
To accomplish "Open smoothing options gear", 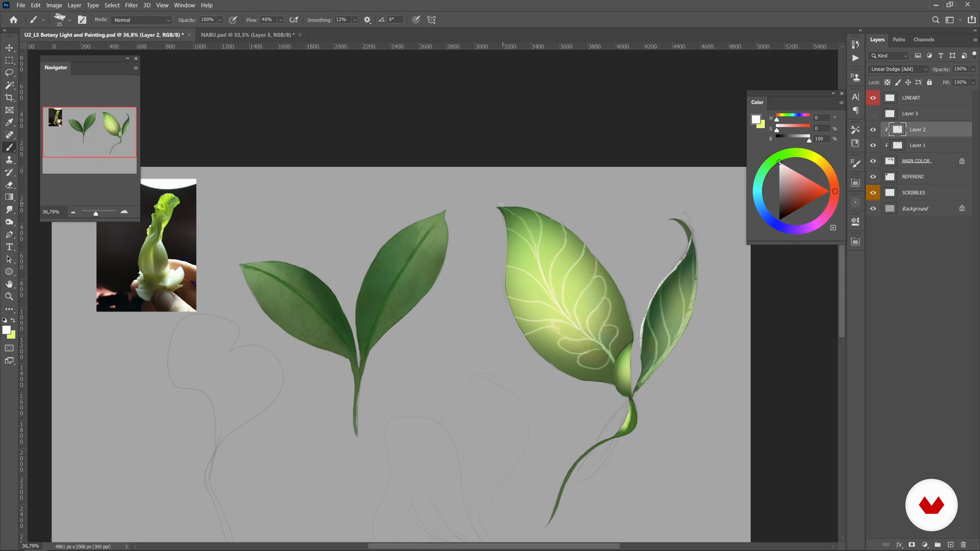I will 367,20.
